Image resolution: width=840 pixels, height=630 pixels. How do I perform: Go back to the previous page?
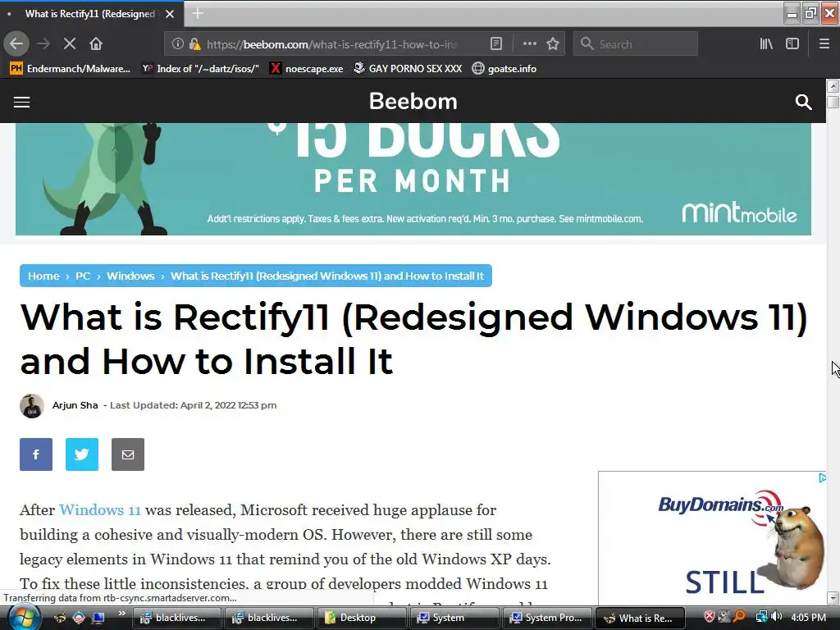click(x=16, y=44)
